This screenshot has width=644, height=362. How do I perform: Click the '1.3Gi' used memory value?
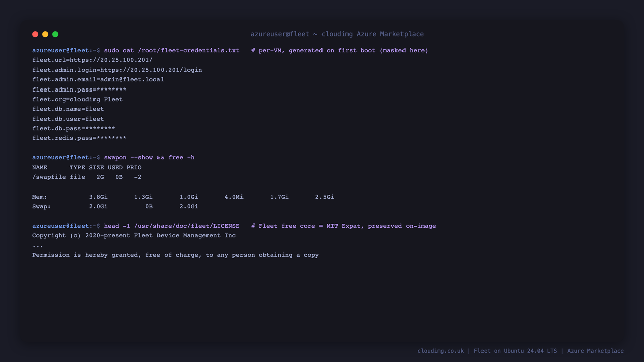pyautogui.click(x=143, y=197)
